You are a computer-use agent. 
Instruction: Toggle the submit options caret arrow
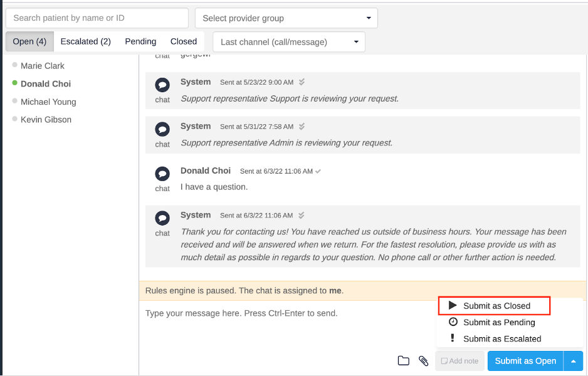click(573, 361)
